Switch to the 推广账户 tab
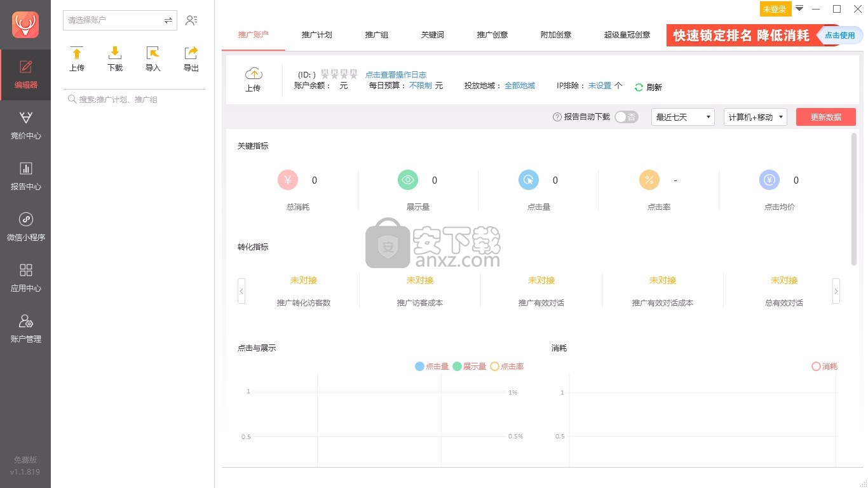 [254, 35]
